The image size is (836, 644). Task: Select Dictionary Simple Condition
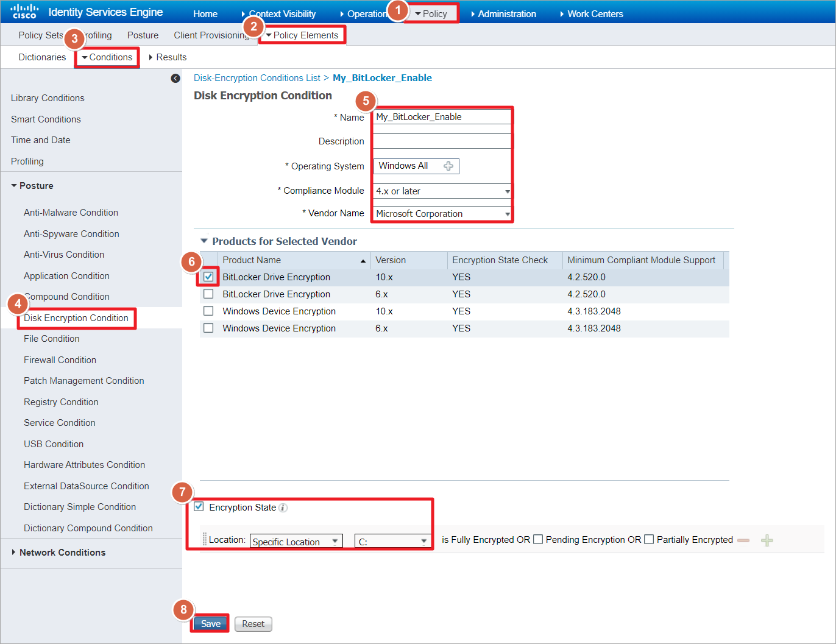[80, 507]
